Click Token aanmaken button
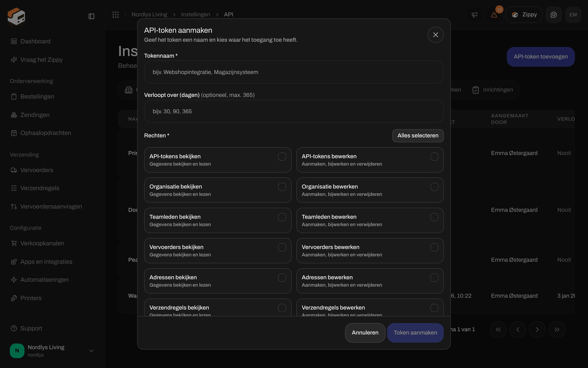Screen dimensions: 588x368 tap(415, 332)
